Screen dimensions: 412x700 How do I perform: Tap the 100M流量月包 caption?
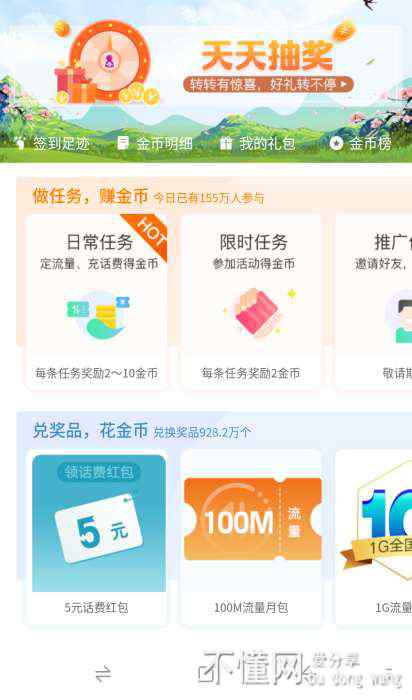pyautogui.click(x=251, y=608)
